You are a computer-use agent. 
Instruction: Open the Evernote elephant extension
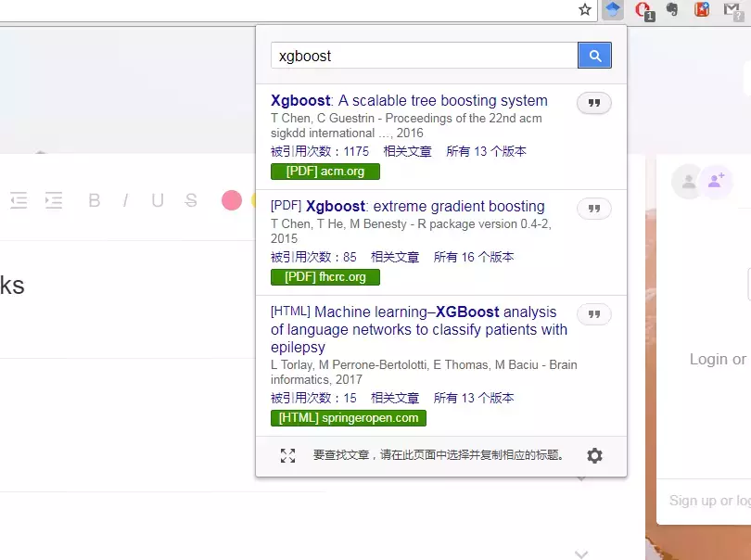pyautogui.click(x=672, y=9)
